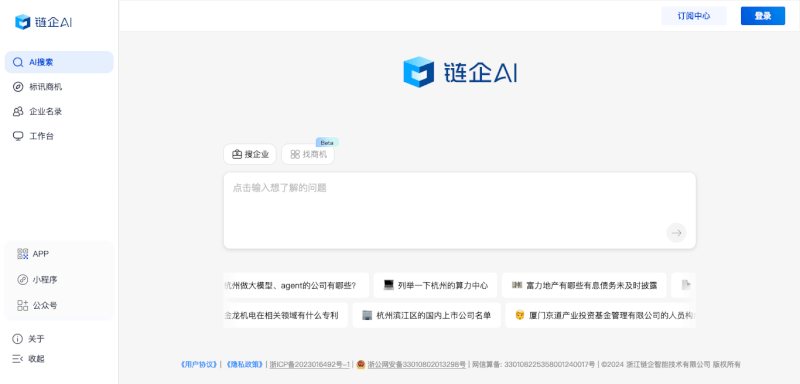Click the 链企AI logo in the sidebar

pyautogui.click(x=44, y=22)
